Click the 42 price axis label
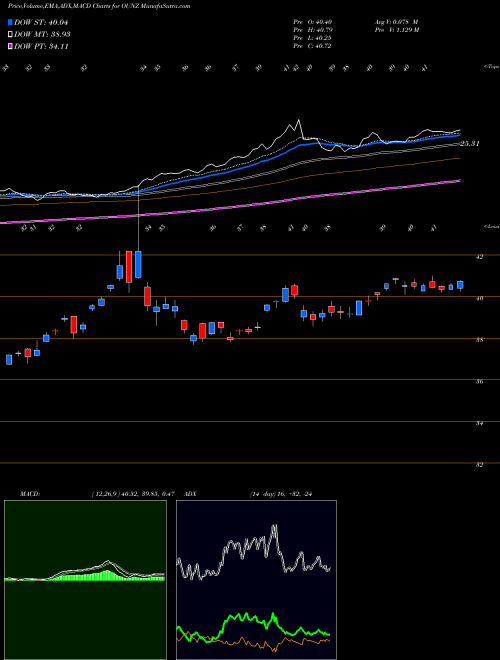500x660 pixels. click(x=480, y=257)
